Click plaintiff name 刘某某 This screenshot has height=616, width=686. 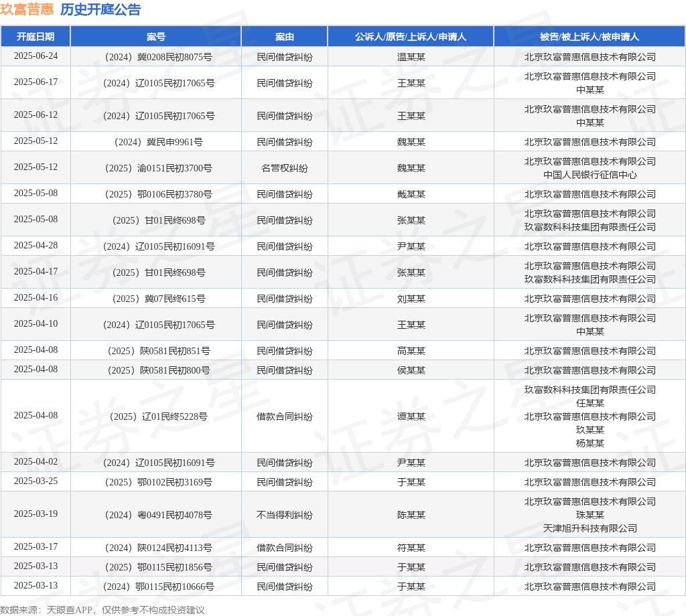[x=411, y=299]
